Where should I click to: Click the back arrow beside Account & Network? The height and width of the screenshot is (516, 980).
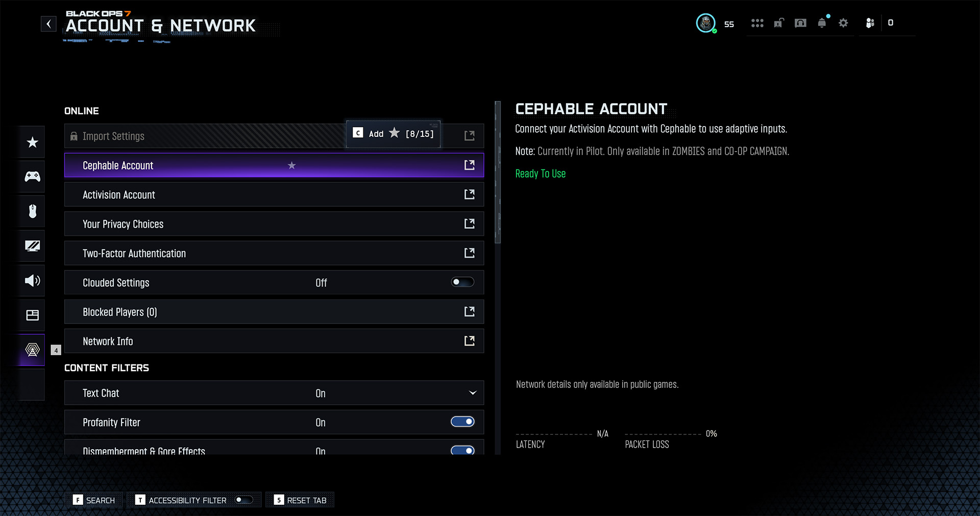pyautogui.click(x=48, y=24)
